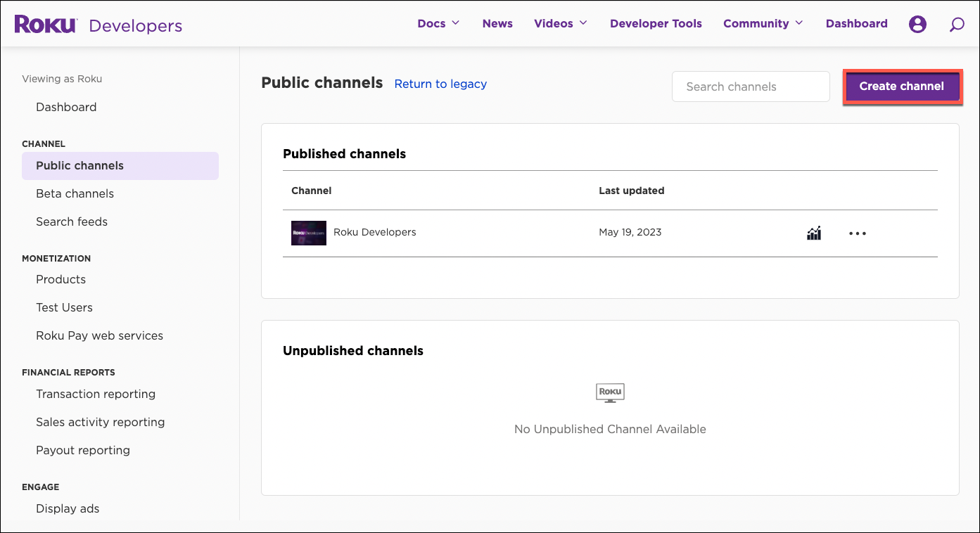Click the Roku TV icon under Unpublished channels
980x533 pixels.
(x=609, y=392)
